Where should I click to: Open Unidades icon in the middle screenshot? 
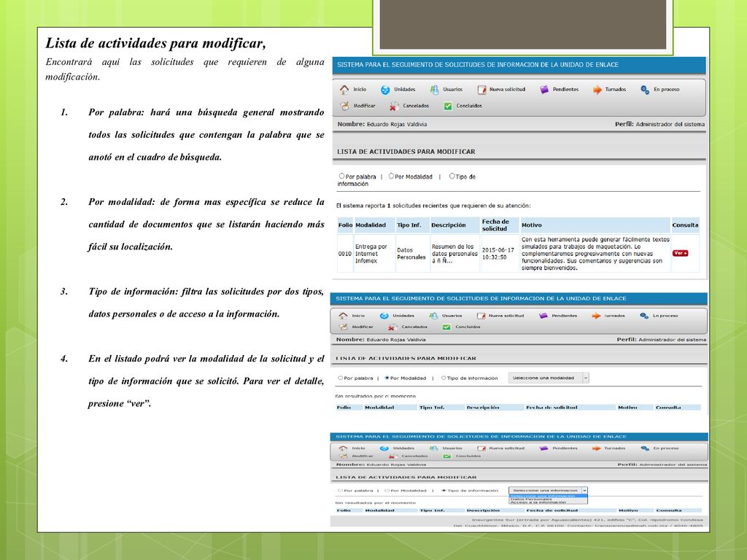384,316
